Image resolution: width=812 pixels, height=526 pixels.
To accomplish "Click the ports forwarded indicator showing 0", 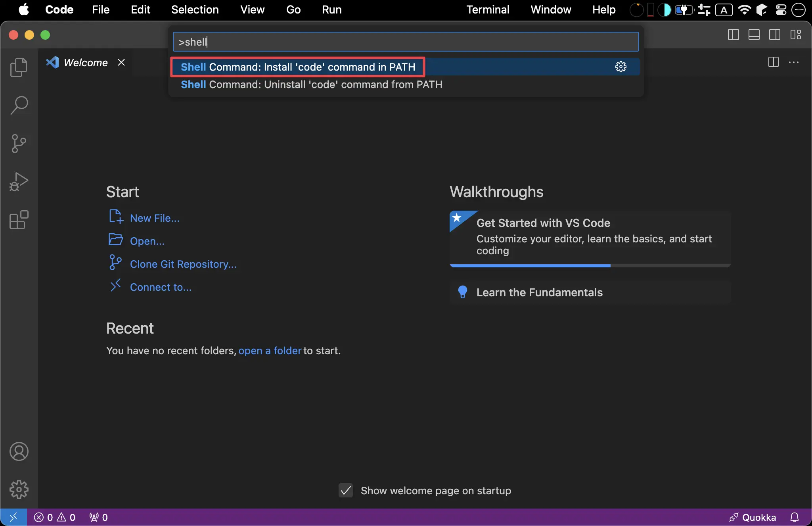I will point(99,517).
